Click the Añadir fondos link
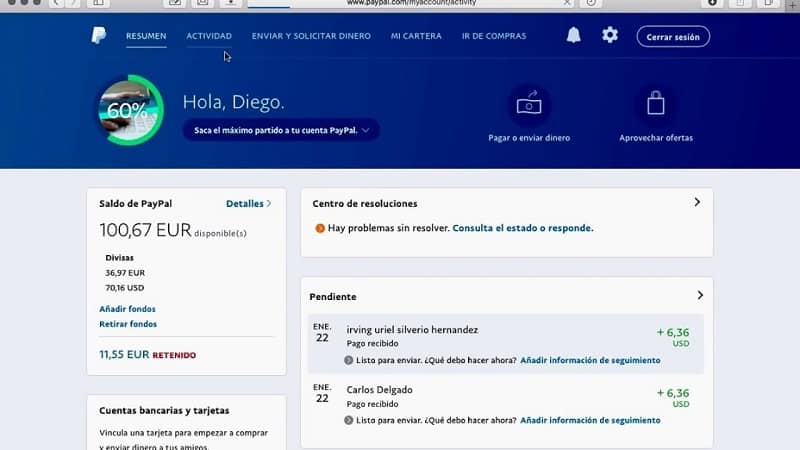Viewport: 800px width, 450px height. coord(128,309)
